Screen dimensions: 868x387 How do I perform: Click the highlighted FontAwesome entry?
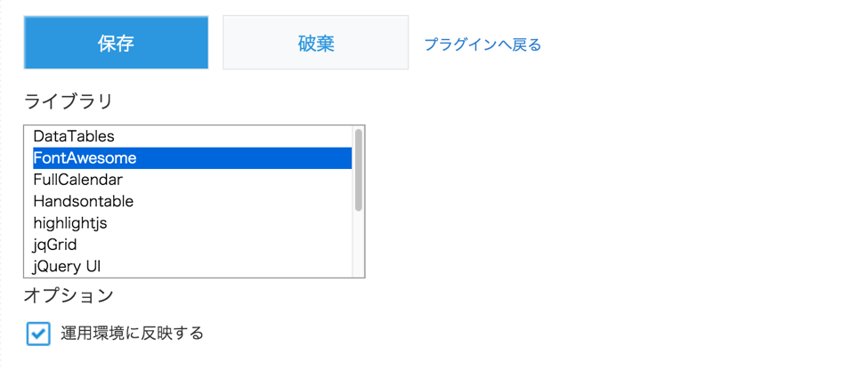pos(85,158)
